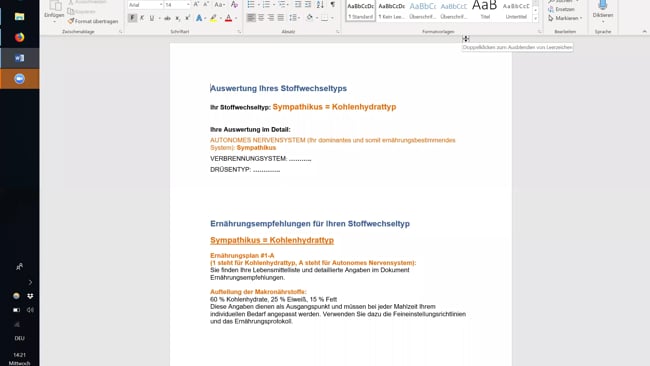
Task: Open the underline style dropdown arrow
Action: click(159, 18)
